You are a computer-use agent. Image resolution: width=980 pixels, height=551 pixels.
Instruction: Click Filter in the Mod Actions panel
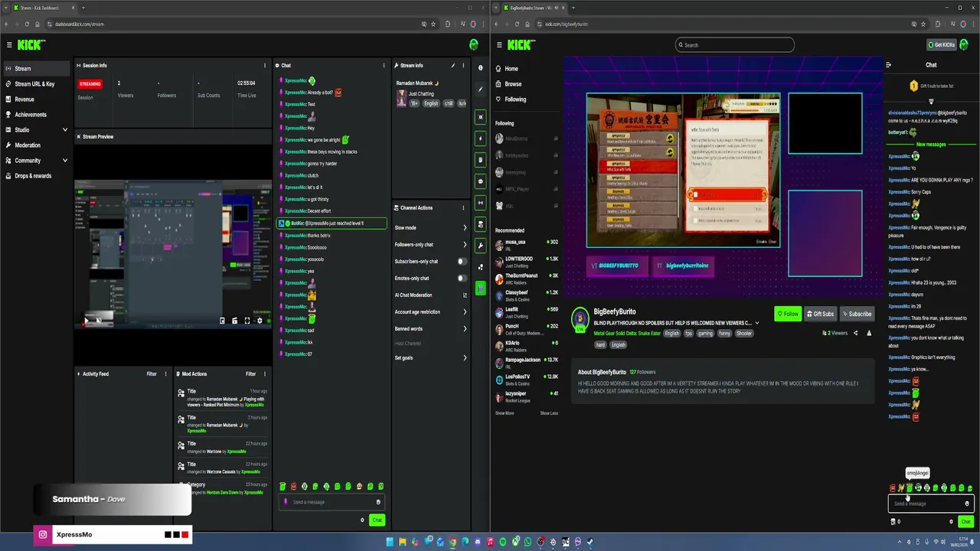point(250,374)
